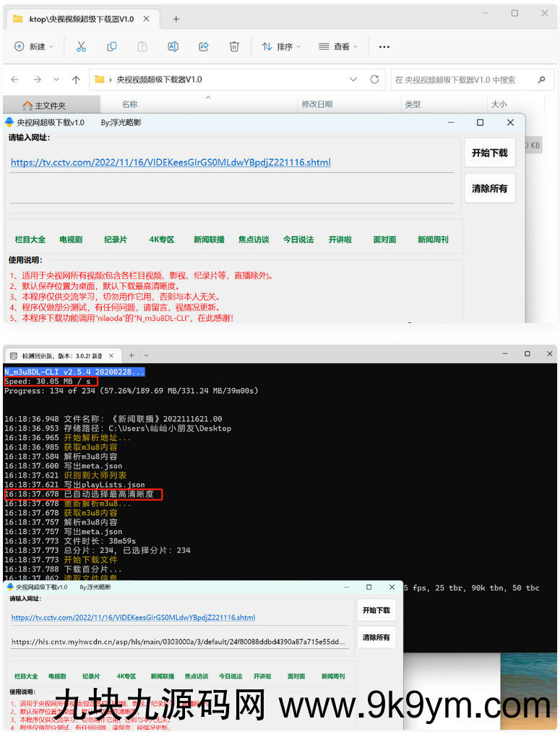This screenshot has height=732, width=560.
Task: Open 电视剧 in upper downloader window
Action: pyautogui.click(x=71, y=239)
